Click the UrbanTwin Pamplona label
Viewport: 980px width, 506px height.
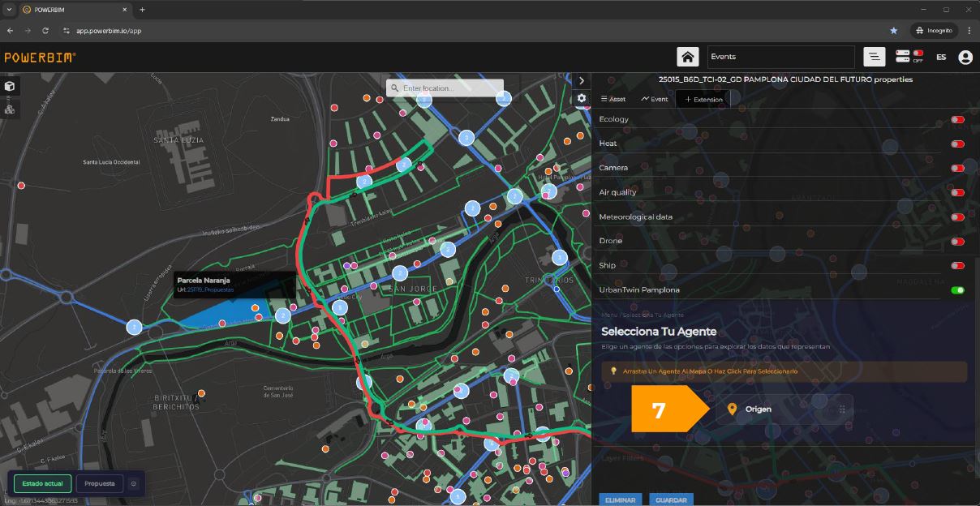(x=639, y=289)
